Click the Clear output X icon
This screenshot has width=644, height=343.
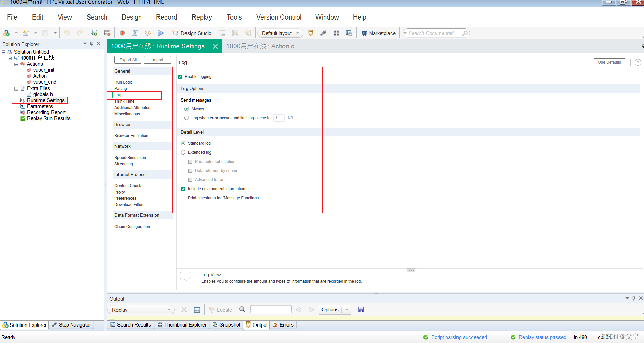click(x=184, y=310)
